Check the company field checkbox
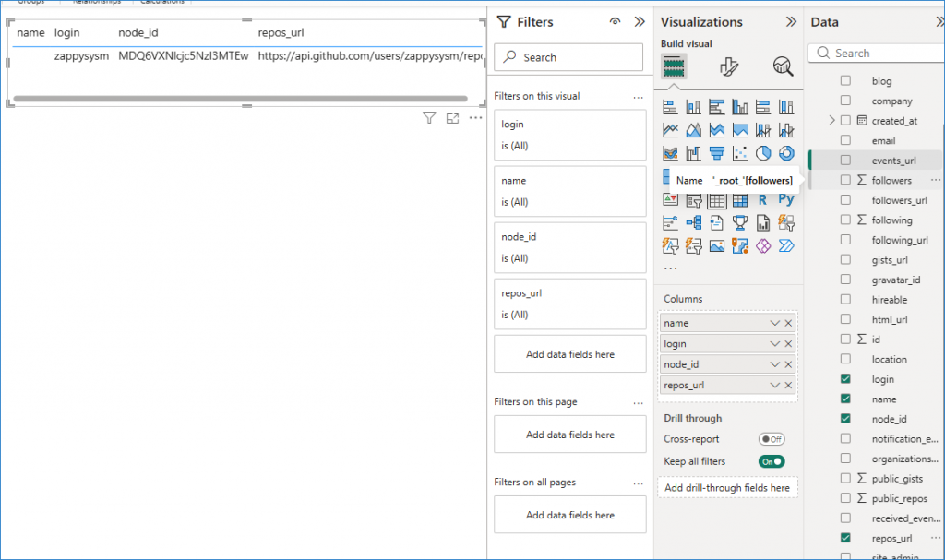Screen dimensions: 945x560 click(x=845, y=100)
